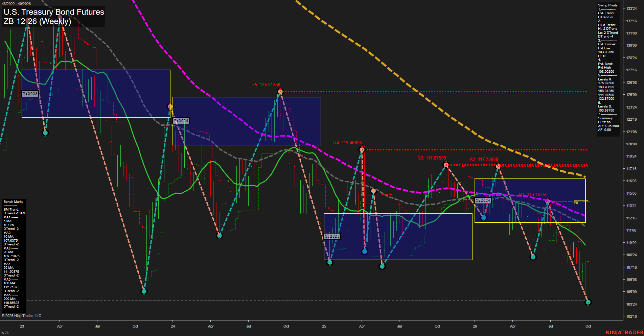Click the 132.87500 resistance level value
Screen dimensions: 644x336
(606, 99)
